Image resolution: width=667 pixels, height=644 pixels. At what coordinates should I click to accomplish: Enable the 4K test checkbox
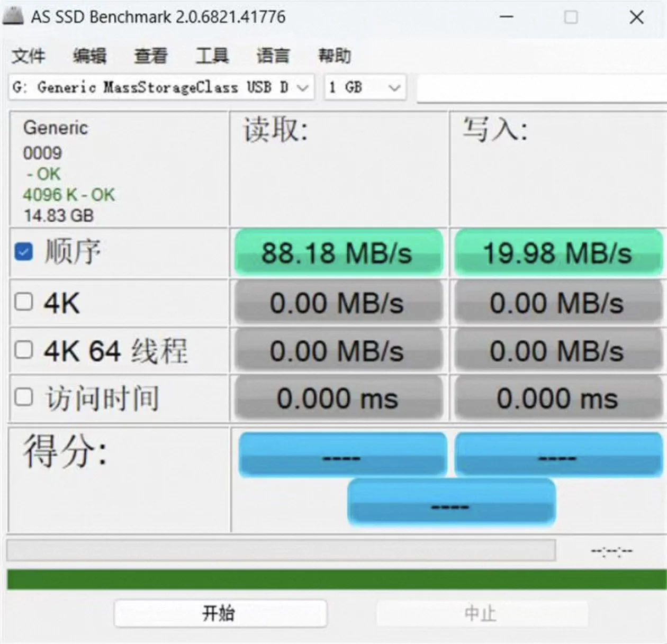pos(24,302)
